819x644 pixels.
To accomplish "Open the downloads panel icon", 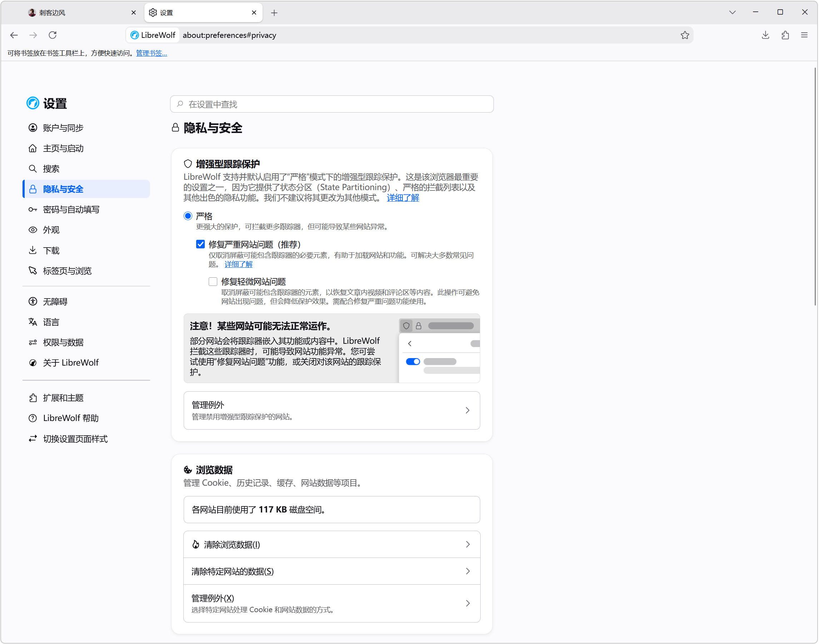I will coord(765,35).
